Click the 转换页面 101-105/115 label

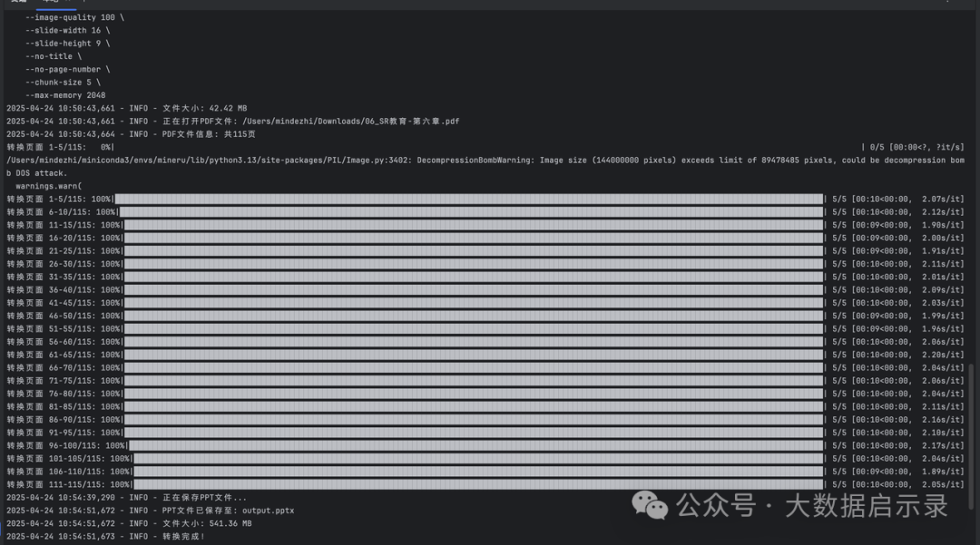click(58, 459)
